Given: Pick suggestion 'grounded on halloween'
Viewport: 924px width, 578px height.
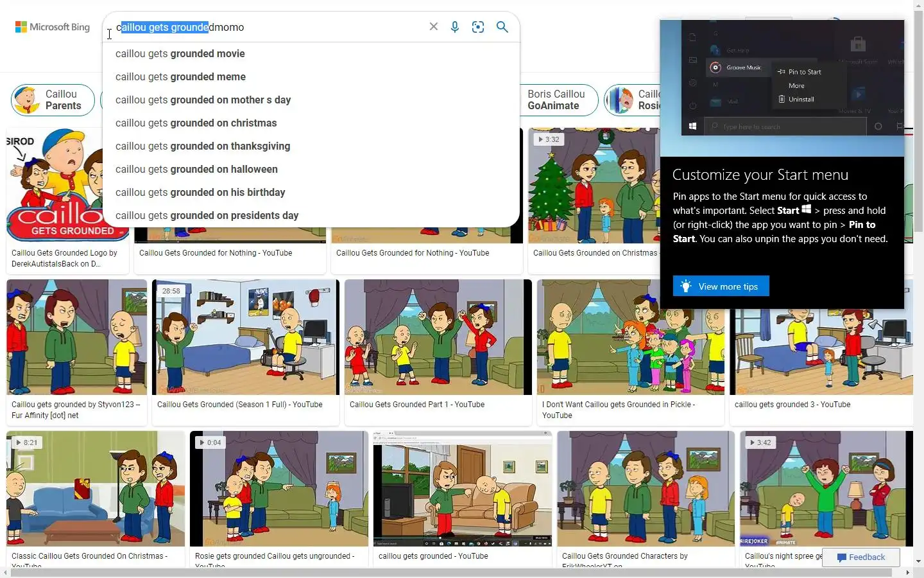Looking at the screenshot, I should point(311,170).
